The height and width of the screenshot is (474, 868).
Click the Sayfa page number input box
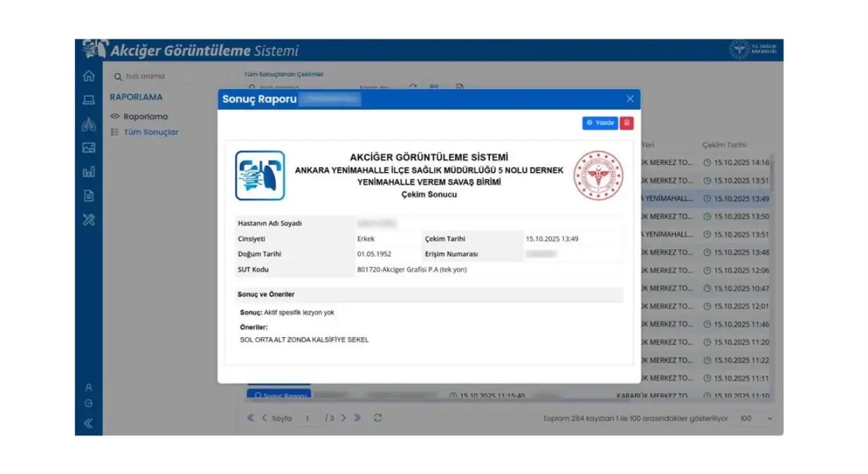pos(307,417)
